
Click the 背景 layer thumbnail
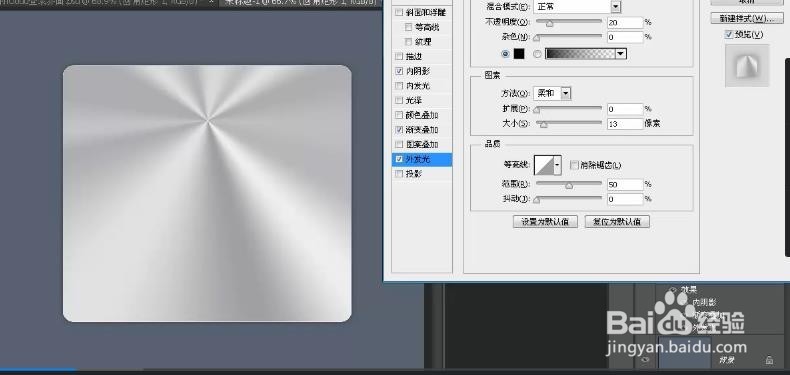coord(685,352)
